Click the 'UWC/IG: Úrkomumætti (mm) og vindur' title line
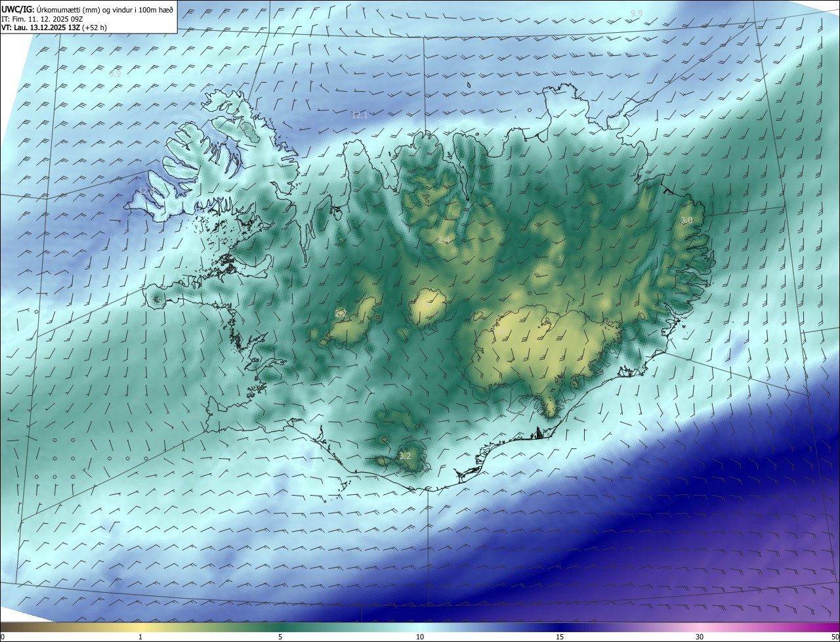The width and height of the screenshot is (840, 642). coord(87,9)
